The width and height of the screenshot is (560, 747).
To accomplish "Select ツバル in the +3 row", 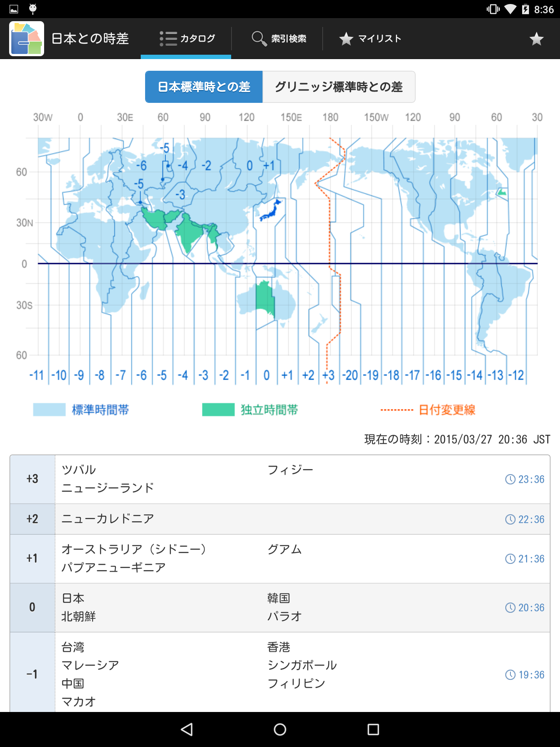I will [x=79, y=470].
